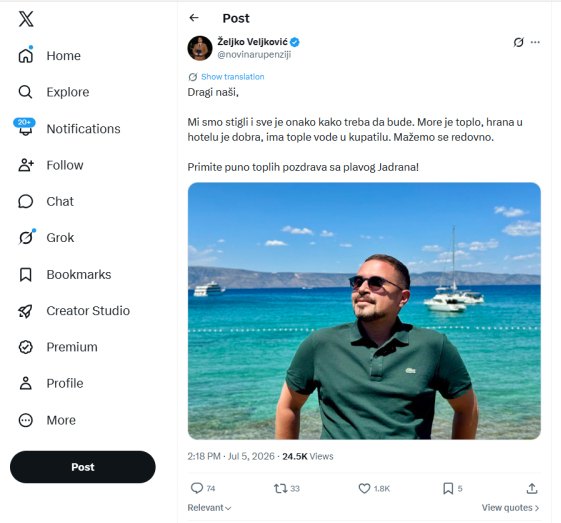Screen dimensions: 561x523
Task: Expand the More sidebar menu
Action: (47, 420)
